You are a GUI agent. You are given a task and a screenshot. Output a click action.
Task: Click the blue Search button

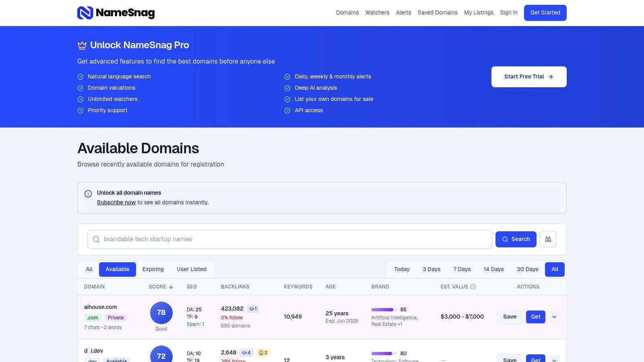click(516, 239)
